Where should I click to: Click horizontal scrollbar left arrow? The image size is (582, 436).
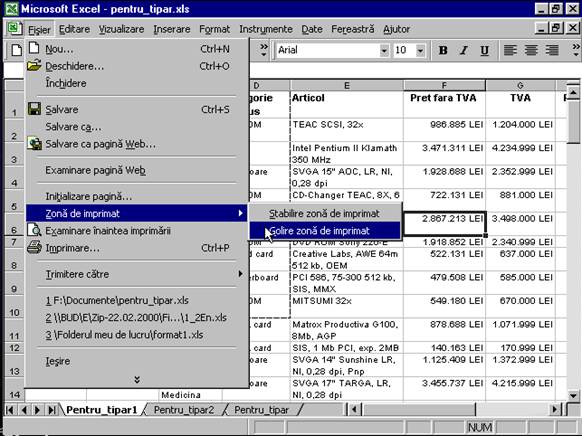coord(354,410)
